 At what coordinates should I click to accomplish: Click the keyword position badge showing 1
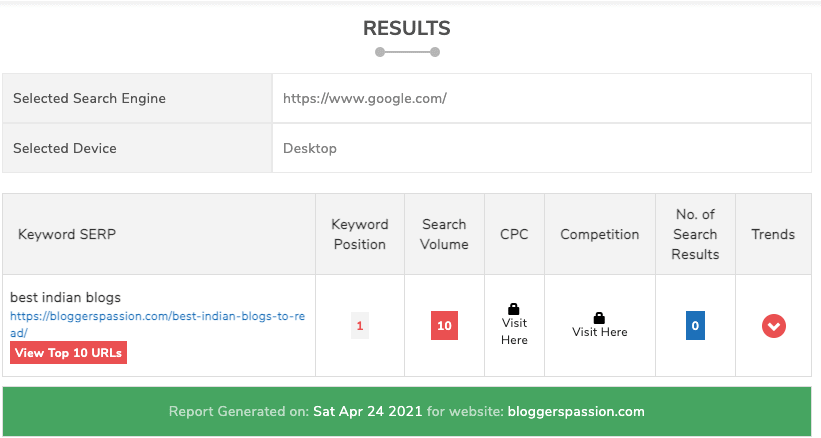pyautogui.click(x=360, y=326)
